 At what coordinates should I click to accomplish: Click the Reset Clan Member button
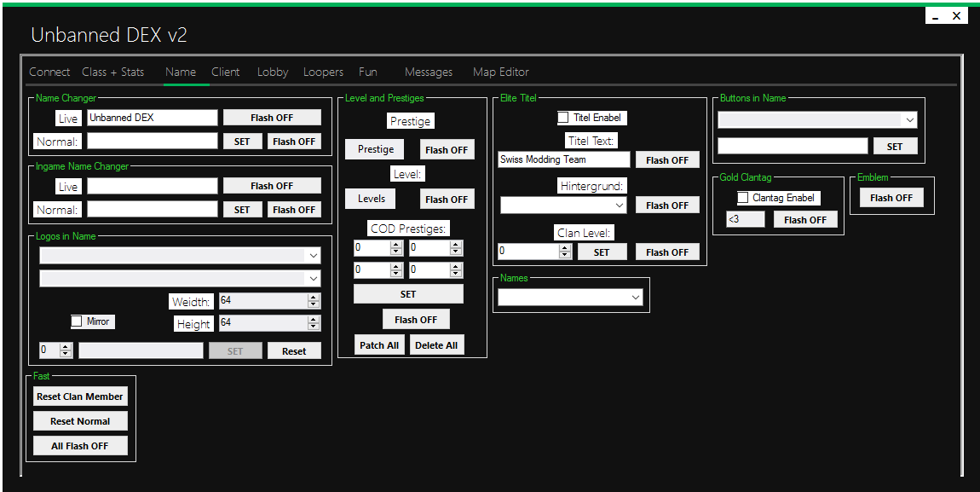point(80,396)
